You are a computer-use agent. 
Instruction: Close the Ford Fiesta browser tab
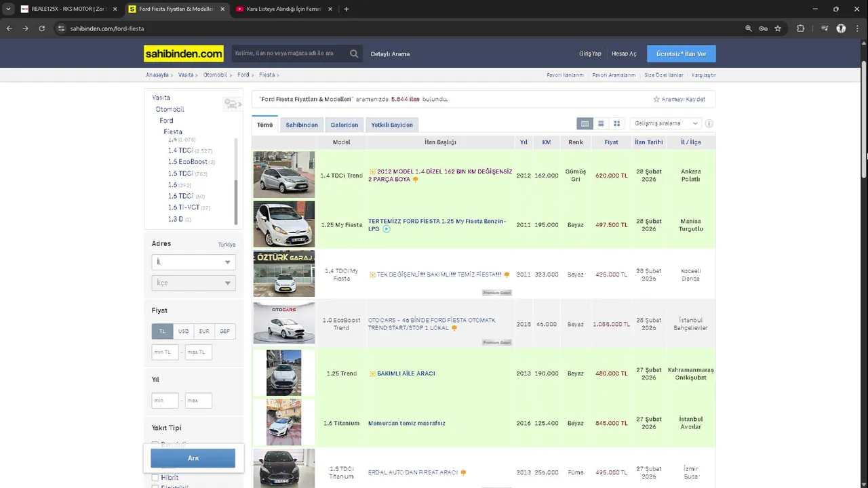coord(222,9)
